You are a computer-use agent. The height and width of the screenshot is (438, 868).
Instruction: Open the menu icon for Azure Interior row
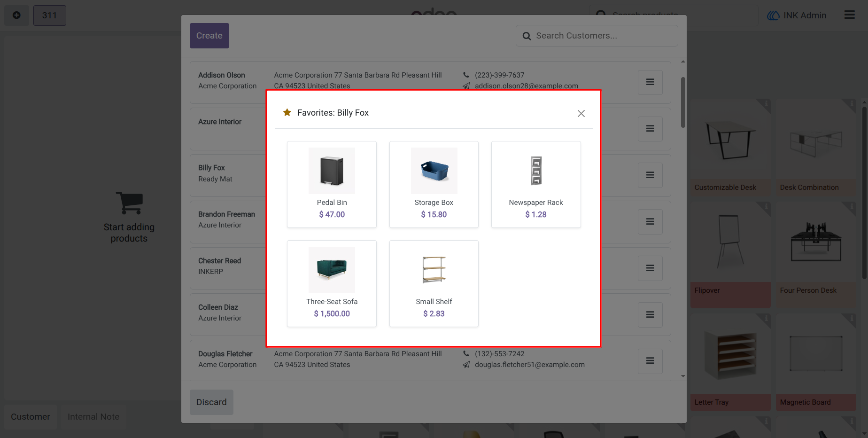tap(650, 129)
